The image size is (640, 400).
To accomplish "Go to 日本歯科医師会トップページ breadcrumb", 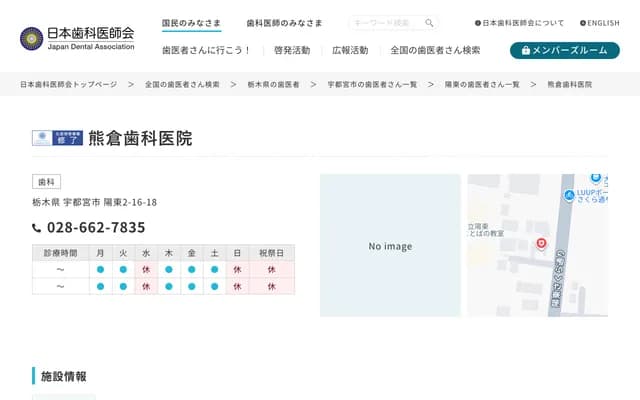I will point(69,84).
